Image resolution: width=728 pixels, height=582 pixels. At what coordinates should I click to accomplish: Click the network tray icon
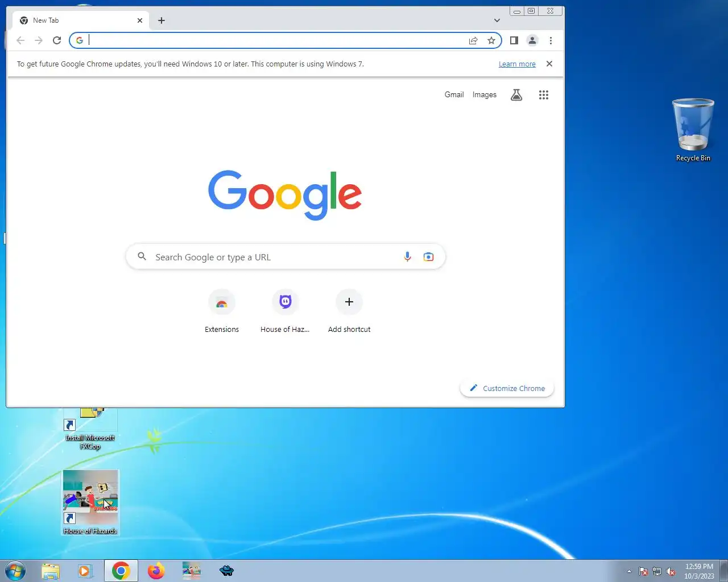point(657,571)
